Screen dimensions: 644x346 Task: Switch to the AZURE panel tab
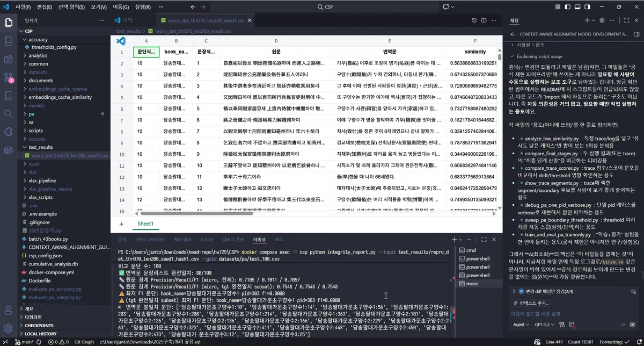point(207,239)
